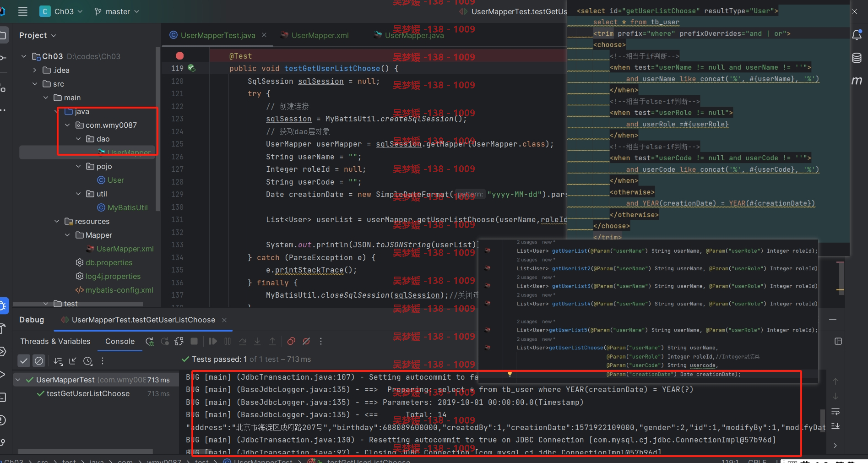Open the test history clock menu
868x463 pixels.
coord(88,361)
